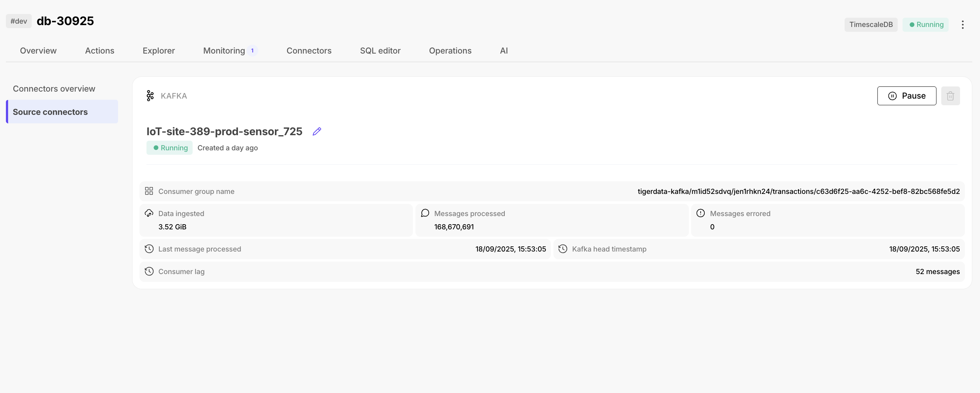Click the Consumer lag clock icon
Viewport: 980px width, 393px height.
(x=149, y=271)
